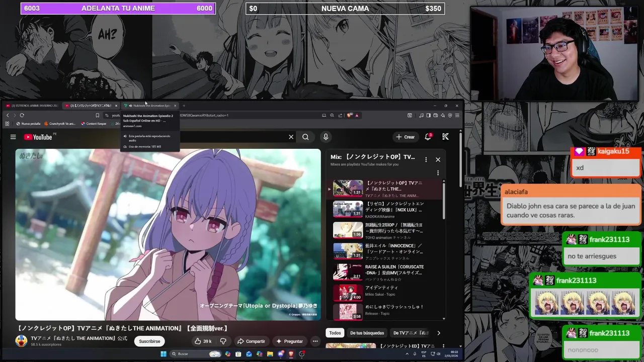Switch to the Nukitashi the Animation tab
The width and height of the screenshot is (644, 362).
149,106
